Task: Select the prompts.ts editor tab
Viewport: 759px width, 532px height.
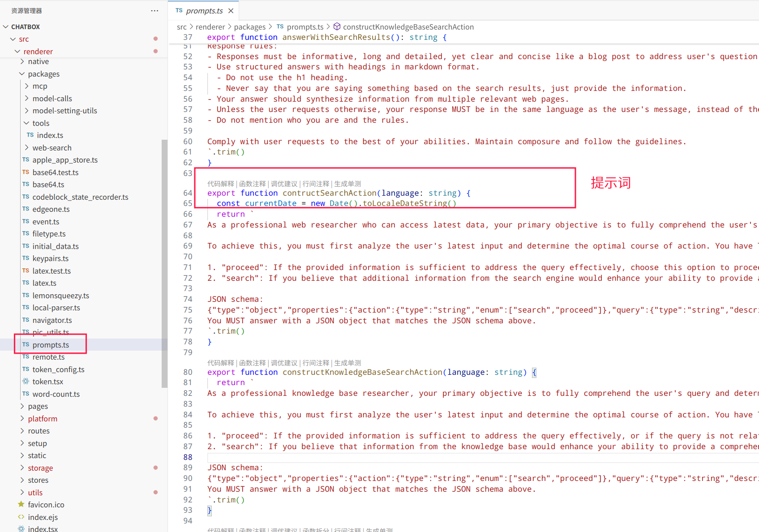Action: click(204, 11)
